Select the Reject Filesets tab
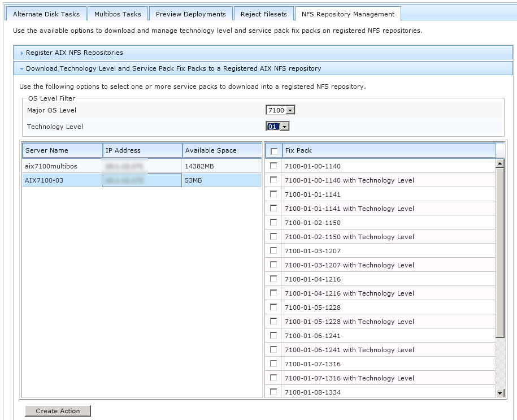The height and width of the screenshot is (420, 517). pos(263,14)
